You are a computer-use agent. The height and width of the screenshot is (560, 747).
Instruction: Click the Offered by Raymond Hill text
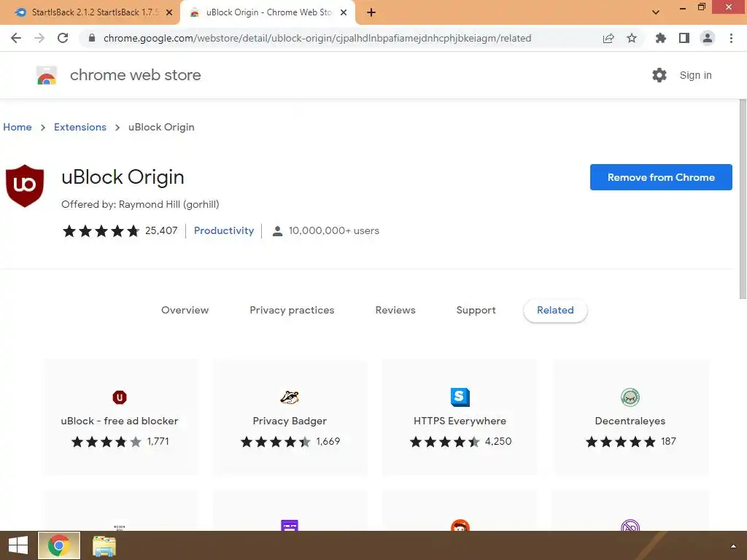(140, 204)
